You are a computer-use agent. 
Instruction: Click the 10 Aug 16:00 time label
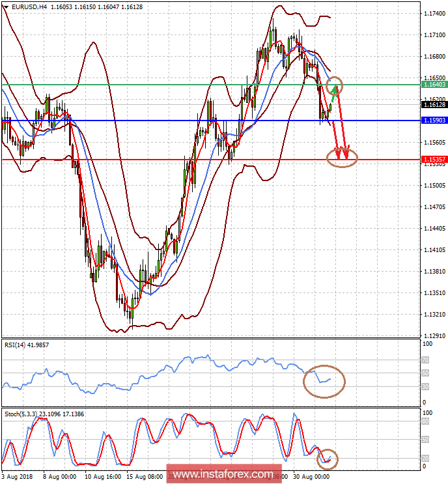(103, 477)
